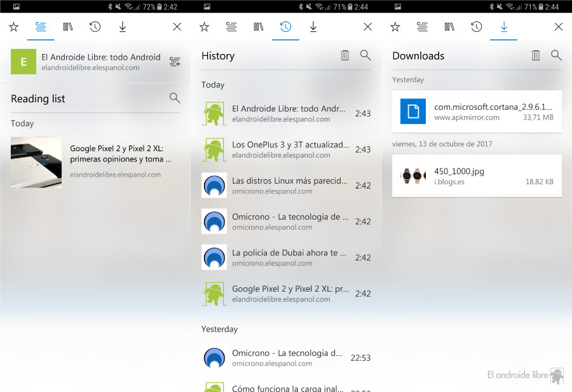The image size is (572, 392).
Task: Open 'Los OnePlus 3 y 3T actualizad...' entry
Action: tap(286, 149)
